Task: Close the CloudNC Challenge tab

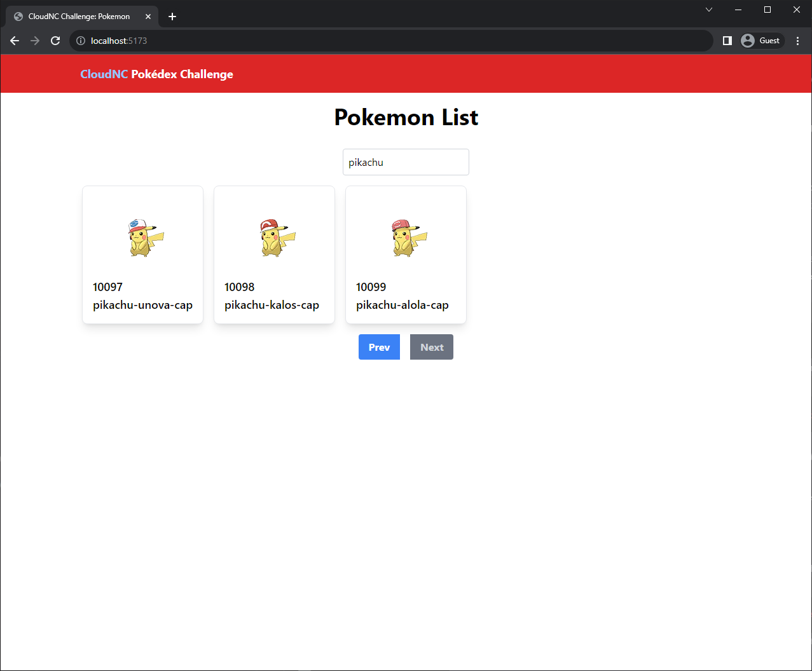Action: [148, 17]
